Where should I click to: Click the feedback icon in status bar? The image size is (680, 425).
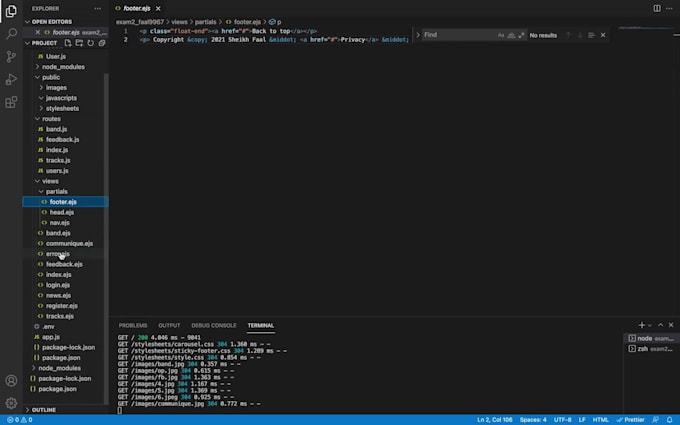coord(656,420)
